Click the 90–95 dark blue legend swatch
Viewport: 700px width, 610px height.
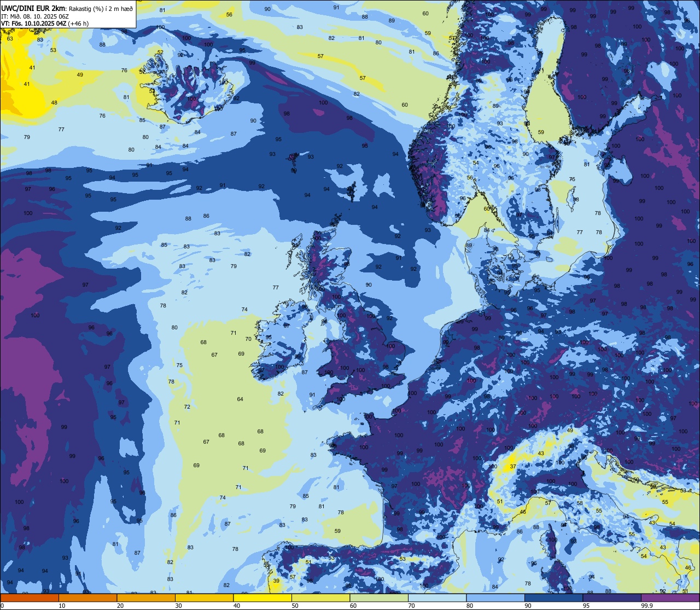click(554, 598)
